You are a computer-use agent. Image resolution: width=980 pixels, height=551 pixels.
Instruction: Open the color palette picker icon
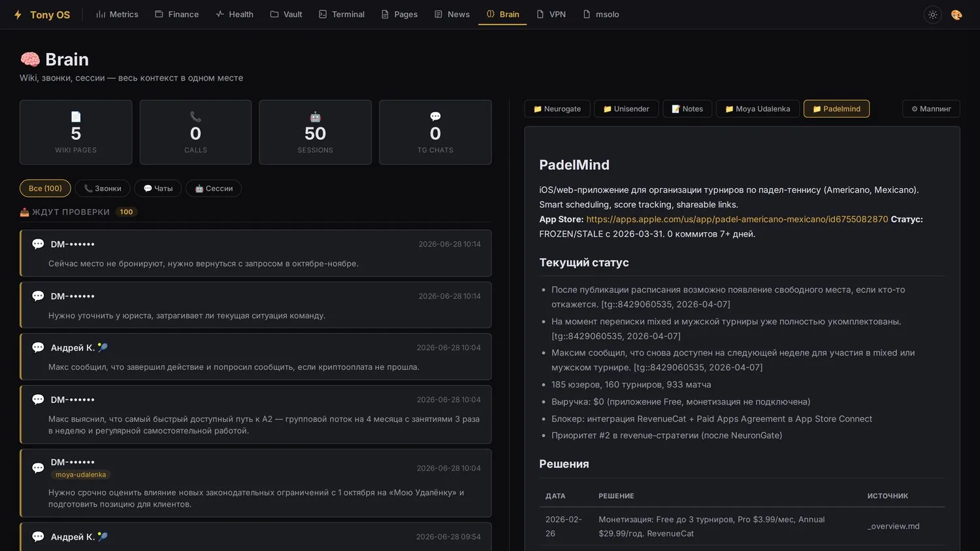pos(956,14)
